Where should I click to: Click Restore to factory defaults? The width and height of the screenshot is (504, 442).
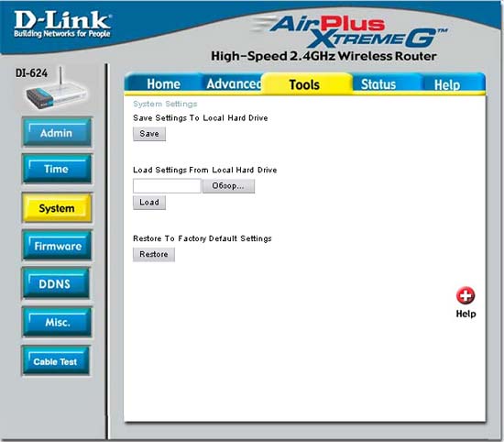click(154, 254)
